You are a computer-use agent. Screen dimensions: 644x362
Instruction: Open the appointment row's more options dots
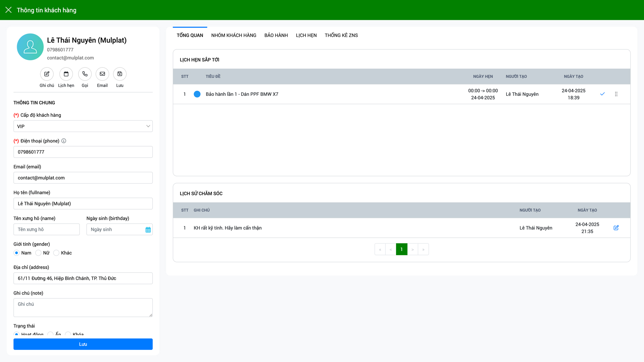(x=616, y=94)
